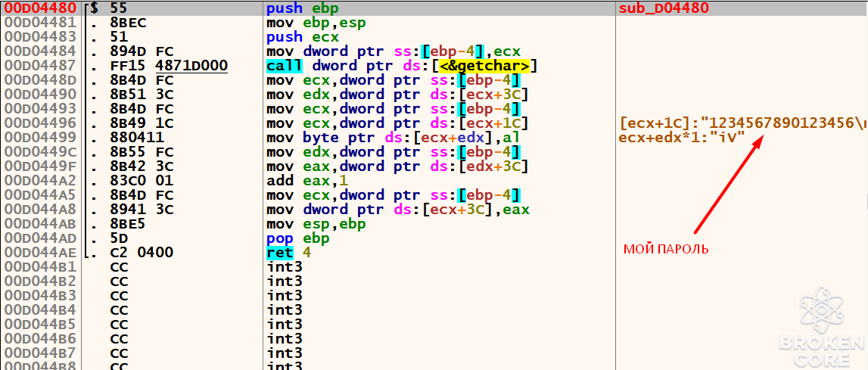Viewport: 868px width, 370px height.
Task: Click the int3 instruction at 00D044B2
Action: pos(285,282)
